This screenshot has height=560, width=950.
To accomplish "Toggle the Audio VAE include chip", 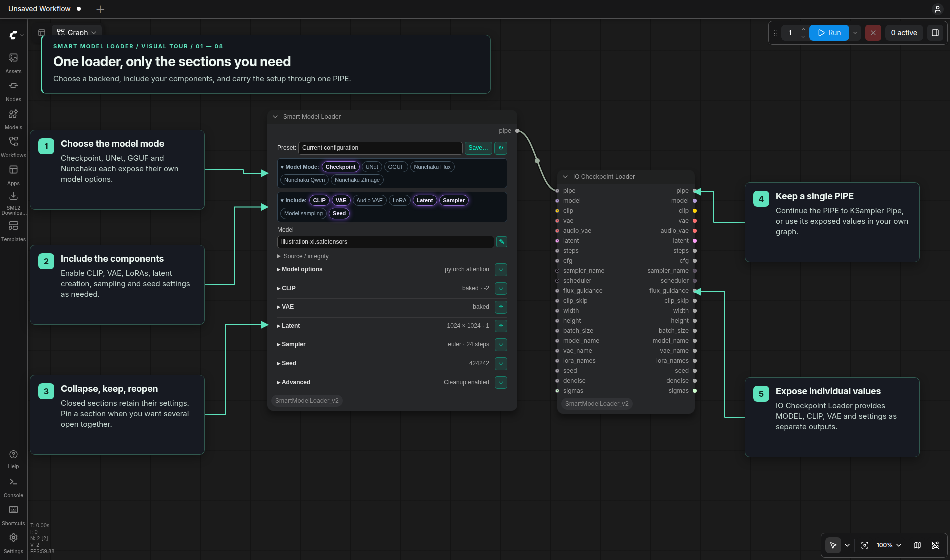I will click(x=369, y=200).
